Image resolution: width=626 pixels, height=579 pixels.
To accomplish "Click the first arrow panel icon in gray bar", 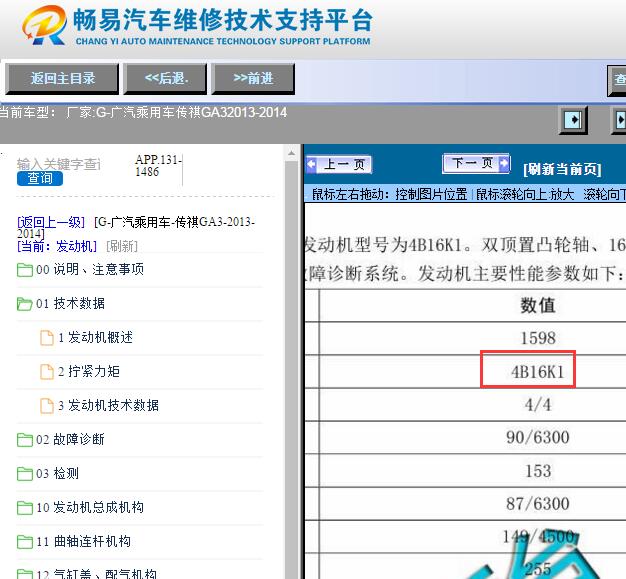I will tap(573, 120).
